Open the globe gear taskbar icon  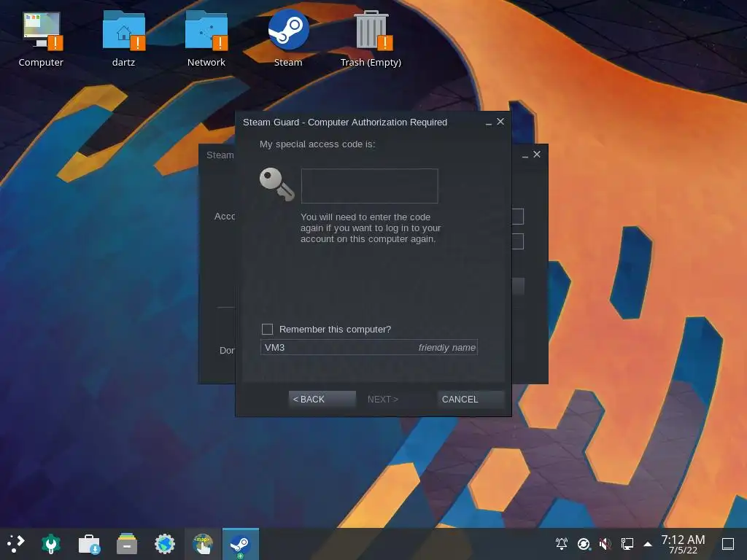165,544
